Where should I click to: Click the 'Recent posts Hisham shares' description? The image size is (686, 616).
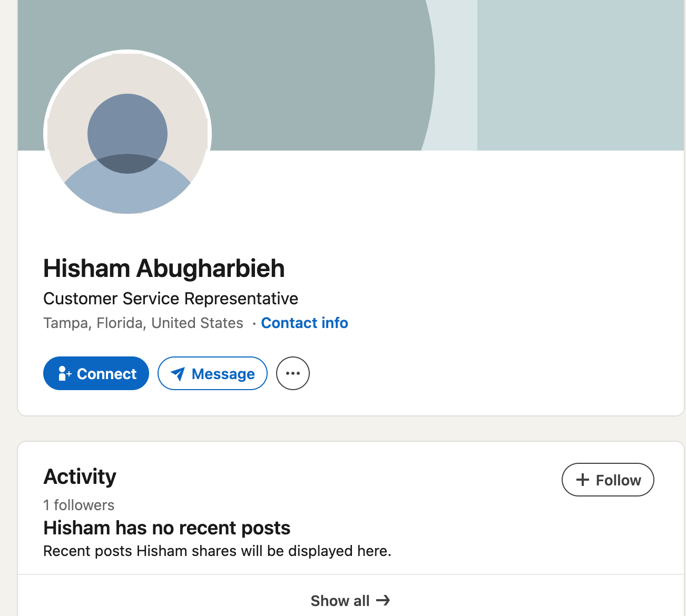tap(217, 551)
